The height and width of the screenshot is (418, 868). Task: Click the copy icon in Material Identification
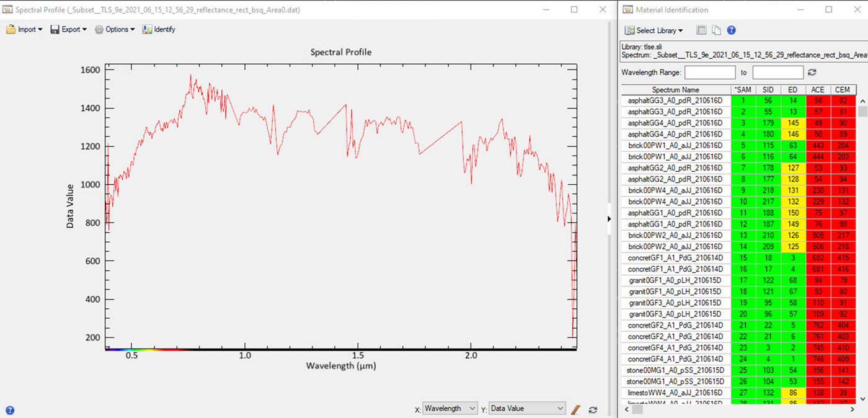tap(716, 30)
